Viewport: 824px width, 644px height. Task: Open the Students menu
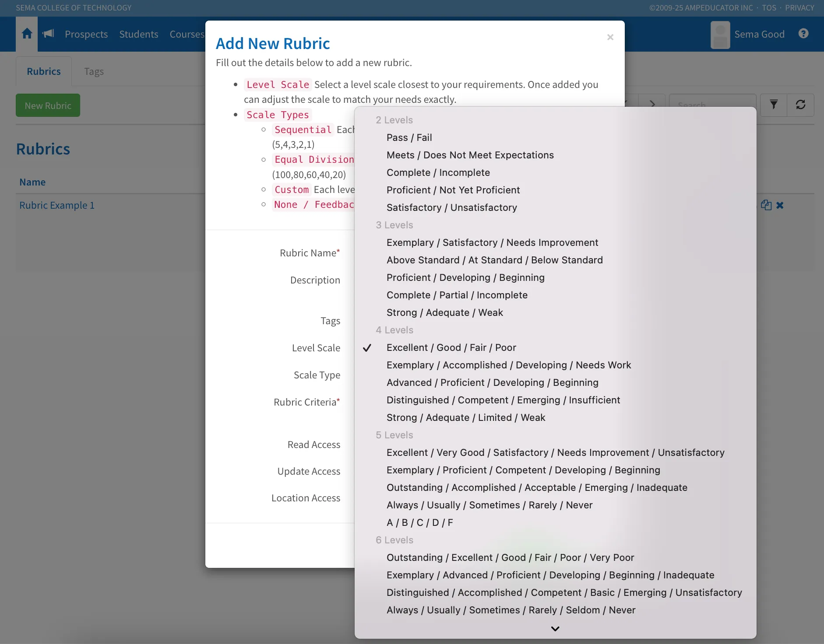[139, 34]
